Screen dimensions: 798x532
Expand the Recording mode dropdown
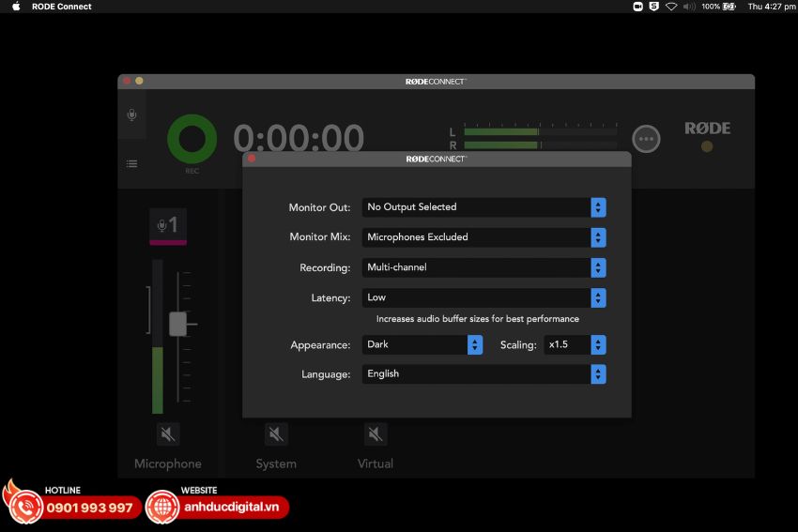(483, 267)
